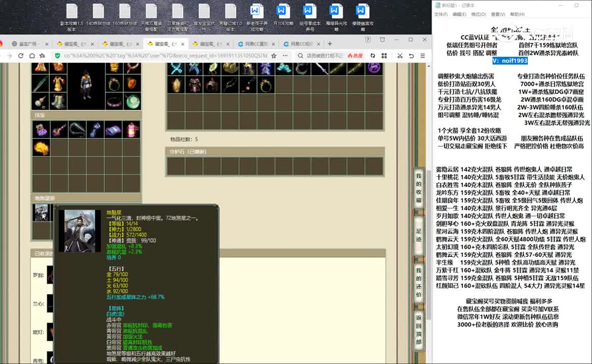Open the 雁塔异光攻略 WPS document
Viewport: 592px width, 364px height.
click(336, 17)
